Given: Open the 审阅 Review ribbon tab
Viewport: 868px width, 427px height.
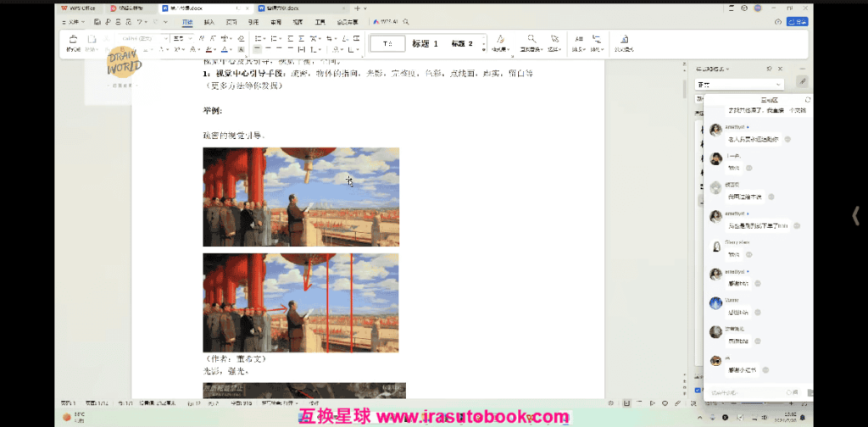Looking at the screenshot, I should [x=275, y=22].
